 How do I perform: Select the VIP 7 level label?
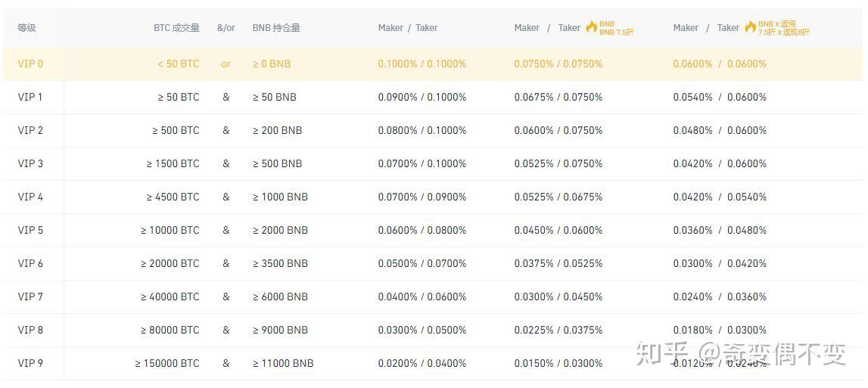(30, 296)
